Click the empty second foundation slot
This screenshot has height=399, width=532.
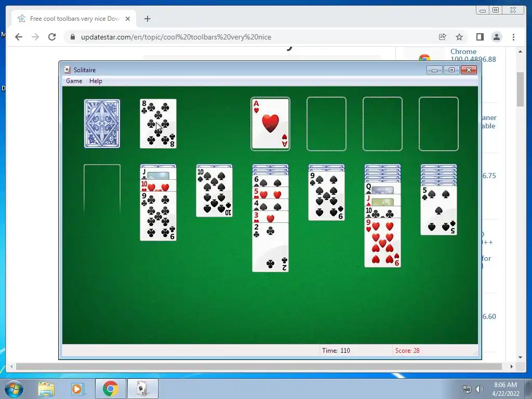(326, 124)
